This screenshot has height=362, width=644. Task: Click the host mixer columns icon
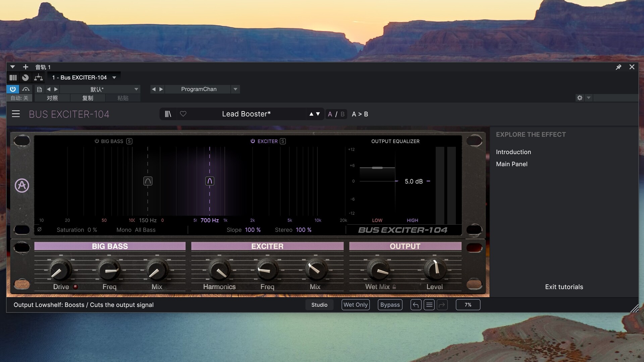tap(13, 77)
